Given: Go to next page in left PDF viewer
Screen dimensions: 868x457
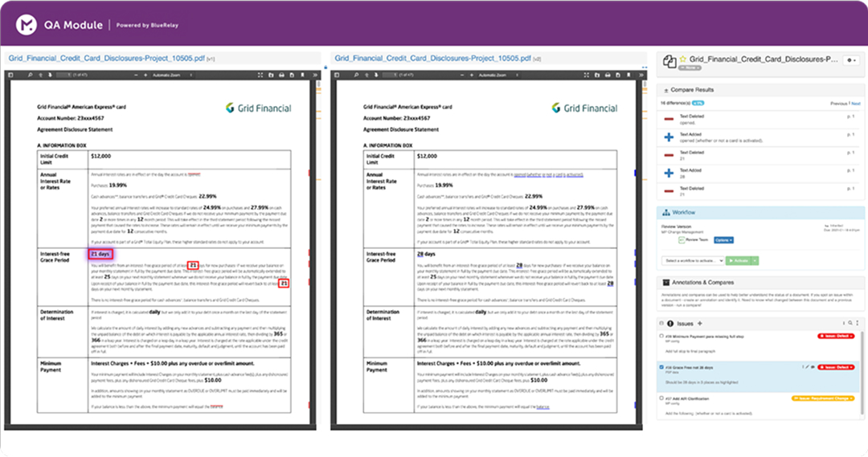Looking at the screenshot, I should [x=50, y=75].
